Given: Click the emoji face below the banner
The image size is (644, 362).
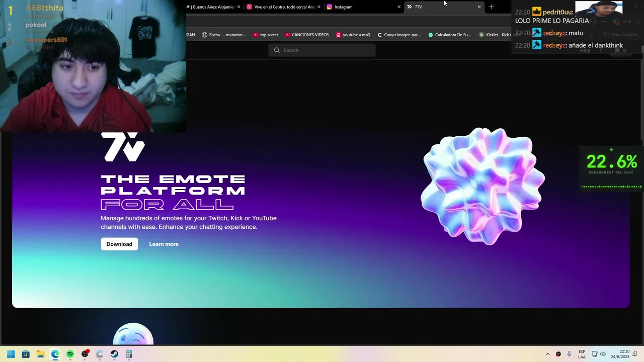Looking at the screenshot, I should (133, 334).
